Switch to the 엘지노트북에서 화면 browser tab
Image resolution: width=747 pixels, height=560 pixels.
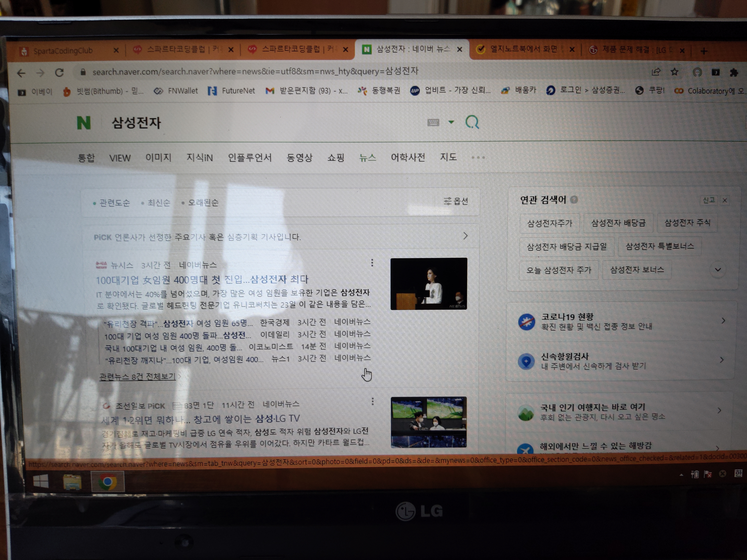525,50
